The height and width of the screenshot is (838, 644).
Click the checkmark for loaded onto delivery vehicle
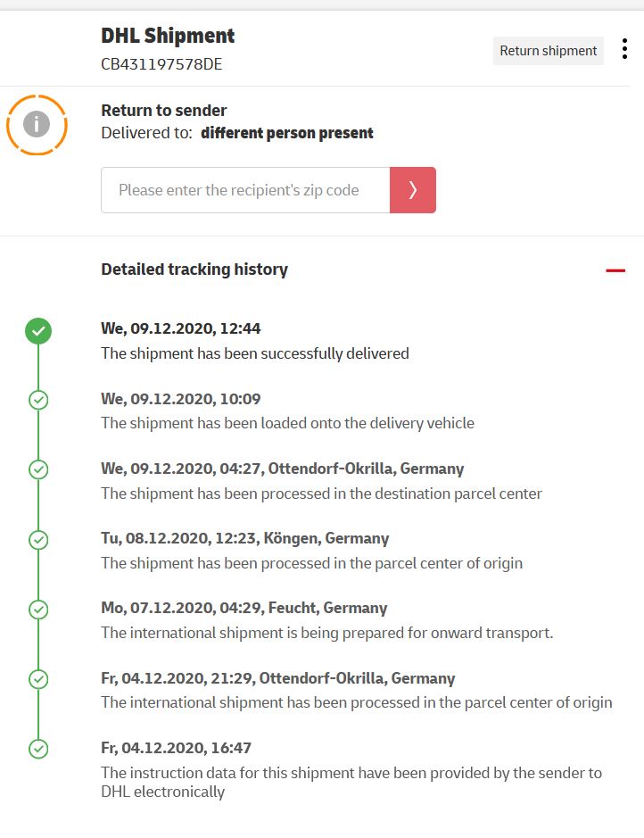click(x=38, y=400)
